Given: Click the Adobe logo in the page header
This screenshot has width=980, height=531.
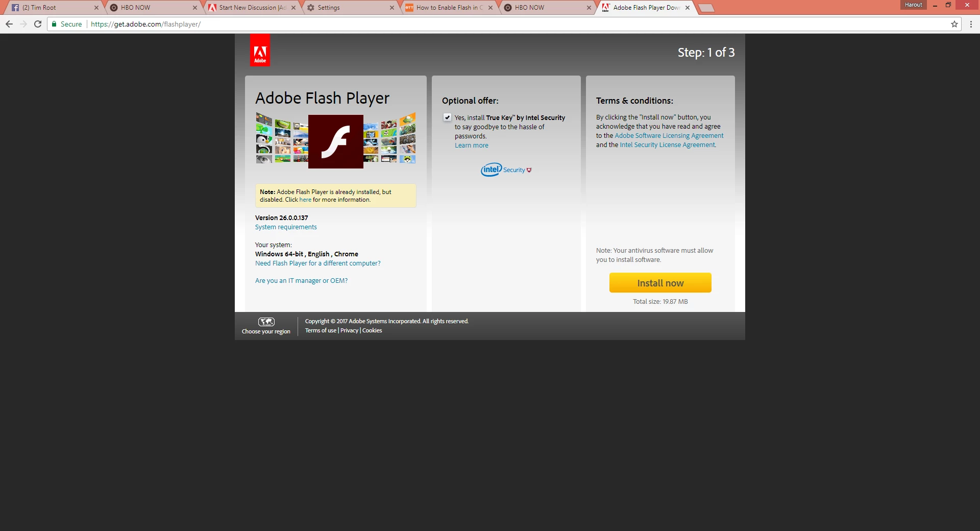Looking at the screenshot, I should click(x=260, y=51).
